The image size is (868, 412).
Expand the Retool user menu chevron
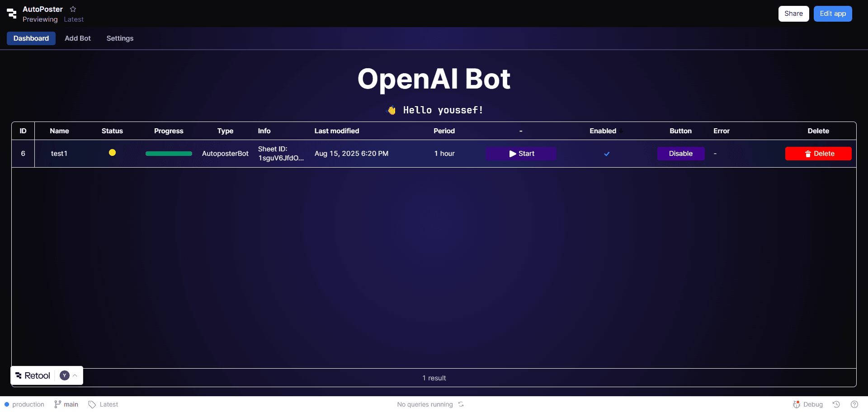[75, 375]
